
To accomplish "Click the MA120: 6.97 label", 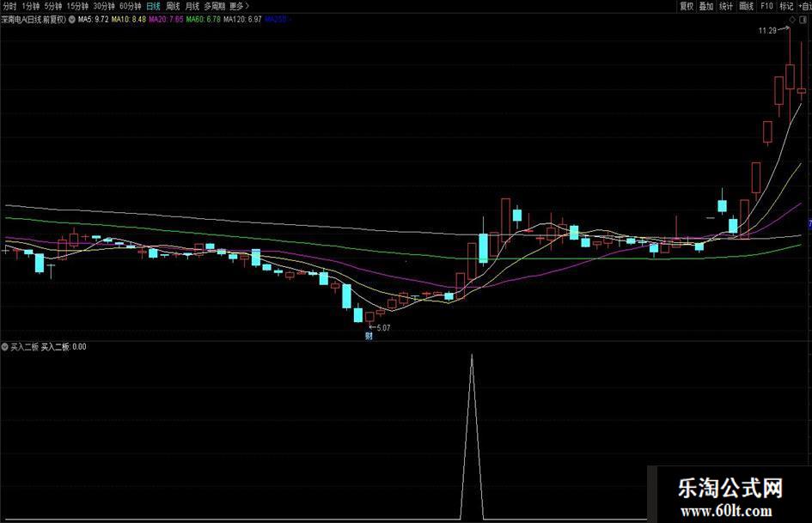I will (x=243, y=20).
